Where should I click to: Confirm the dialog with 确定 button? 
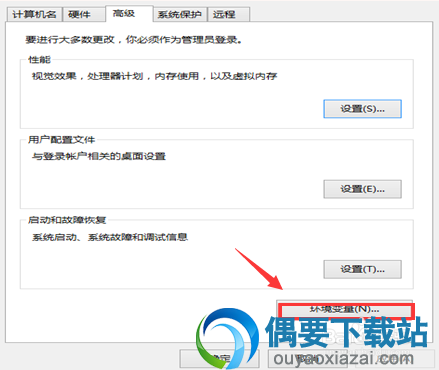coord(220,359)
